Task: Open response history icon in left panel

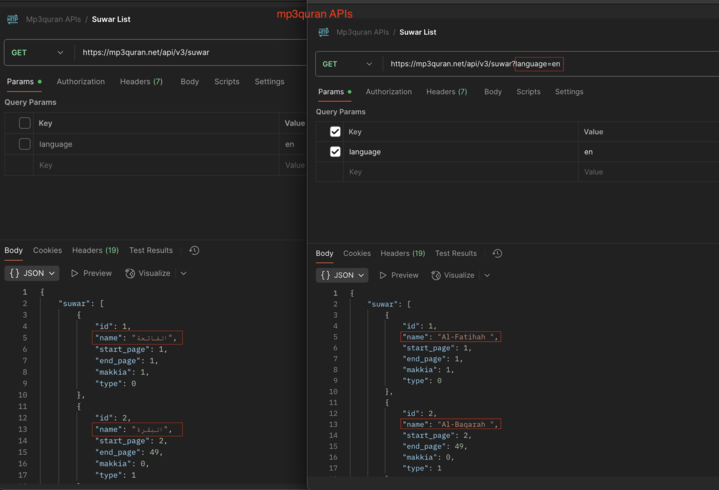Action: [194, 251]
